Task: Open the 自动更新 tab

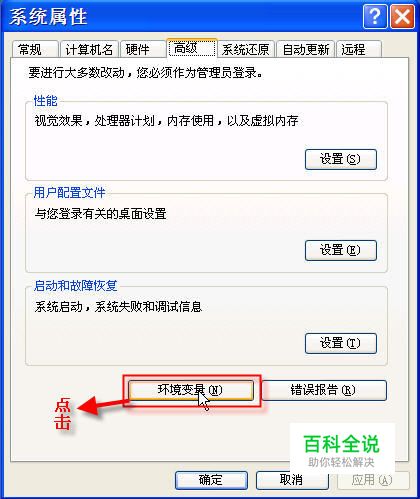Action: click(x=306, y=50)
